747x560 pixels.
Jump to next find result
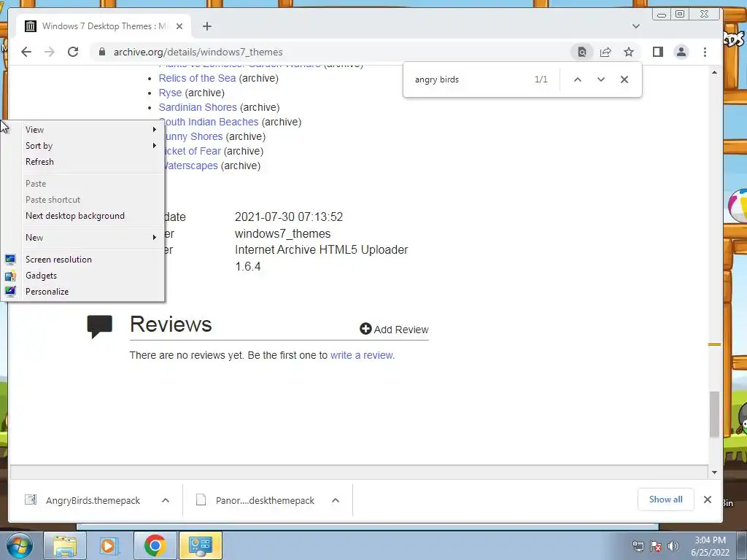[601, 79]
